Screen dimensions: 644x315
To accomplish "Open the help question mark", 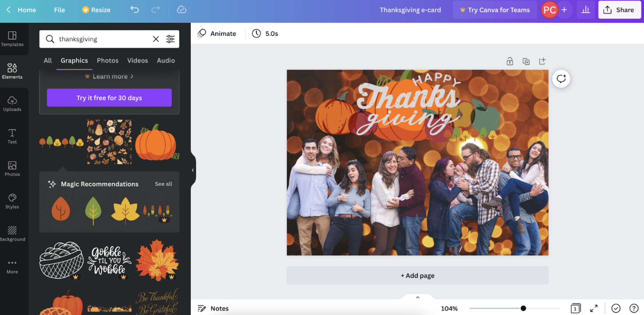I will click(634, 308).
